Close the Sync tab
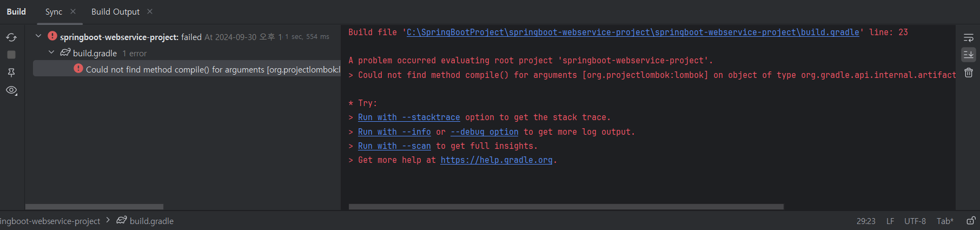The height and width of the screenshot is (230, 980). tap(73, 11)
